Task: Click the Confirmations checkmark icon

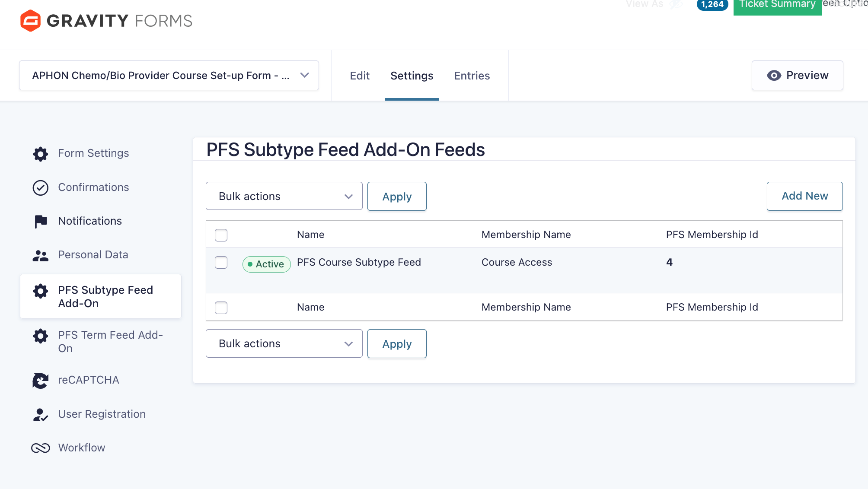Action: pyautogui.click(x=40, y=187)
